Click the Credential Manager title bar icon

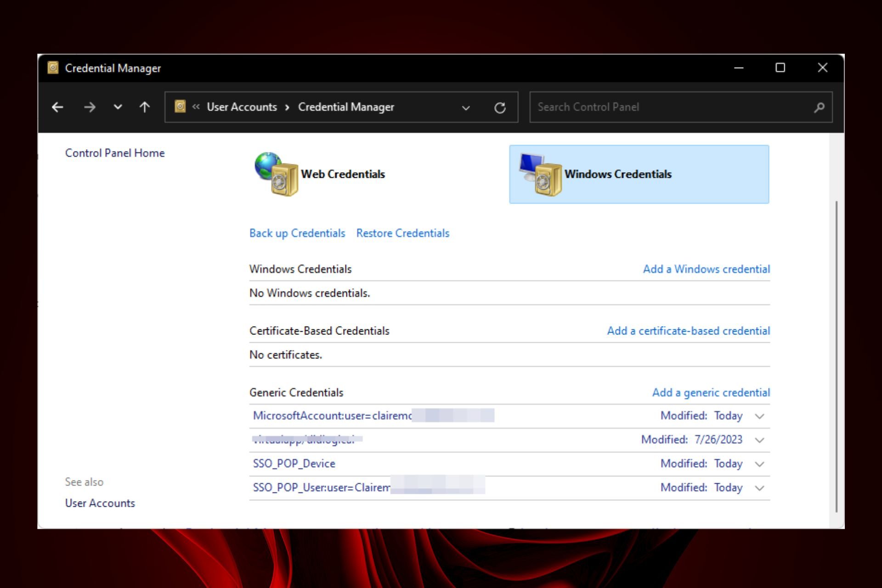(53, 68)
